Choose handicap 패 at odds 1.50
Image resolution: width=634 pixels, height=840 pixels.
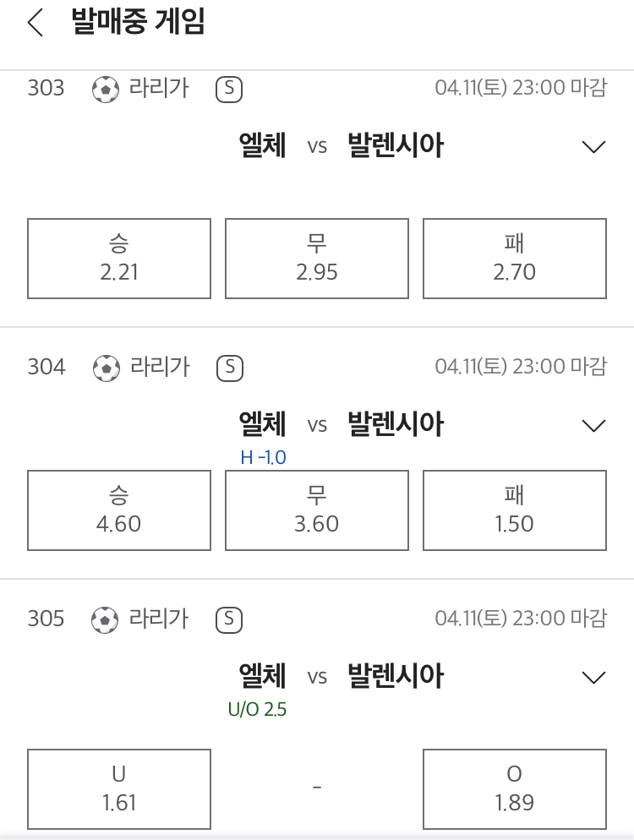(x=515, y=510)
